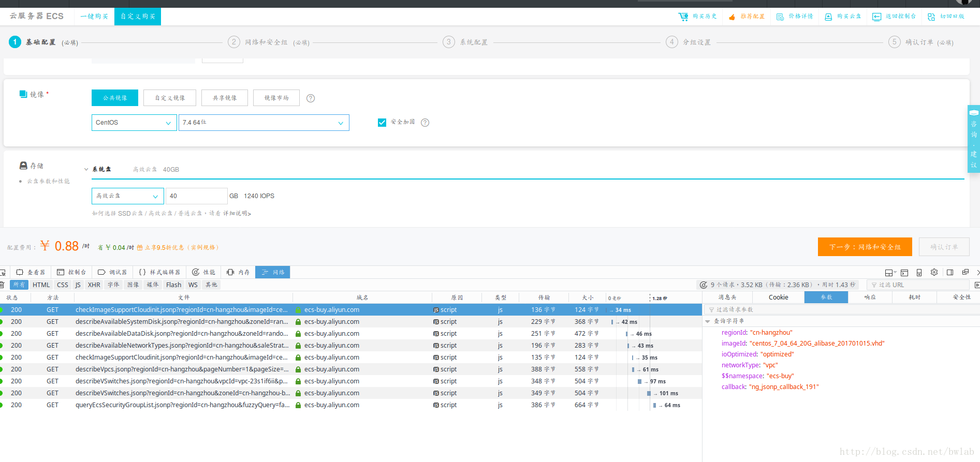Screen dimensions: 980x462
Task: Open the 样式编辑器 devtools tab
Action: pos(159,272)
